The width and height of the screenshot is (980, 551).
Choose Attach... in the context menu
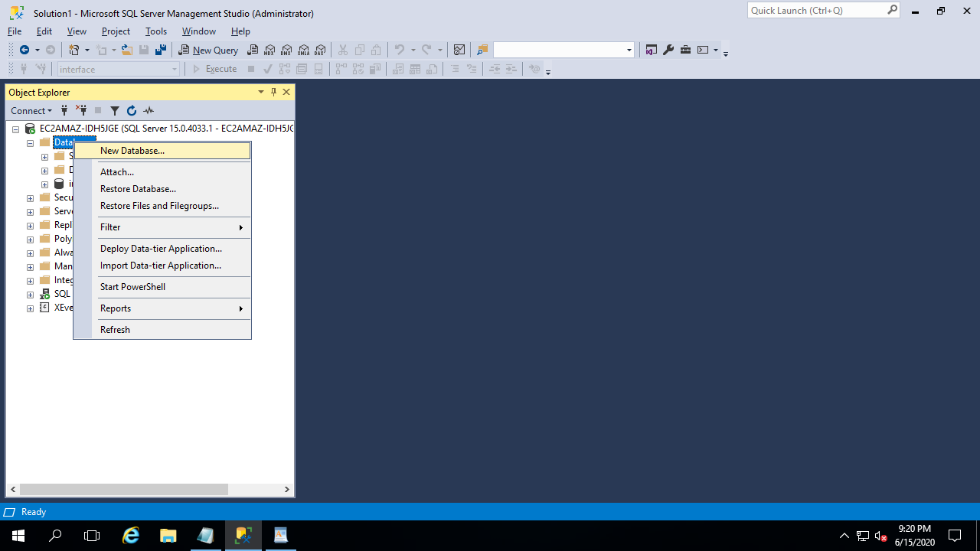point(162,172)
